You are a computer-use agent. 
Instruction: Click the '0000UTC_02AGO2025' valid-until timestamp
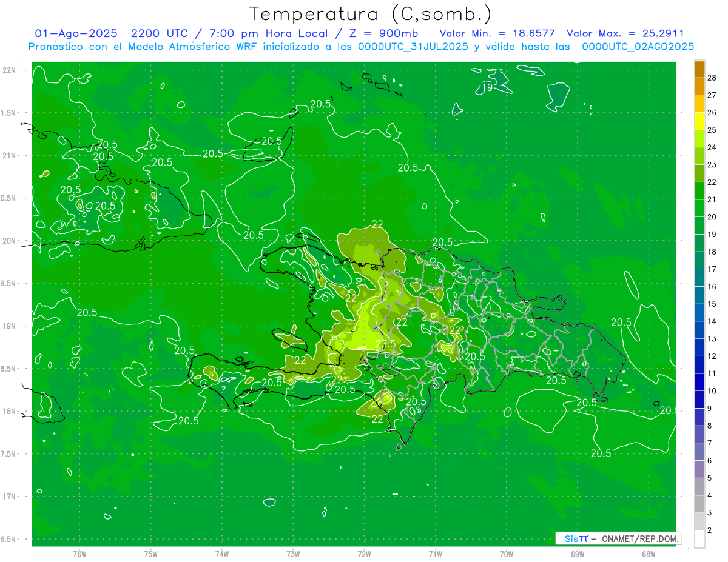638,47
